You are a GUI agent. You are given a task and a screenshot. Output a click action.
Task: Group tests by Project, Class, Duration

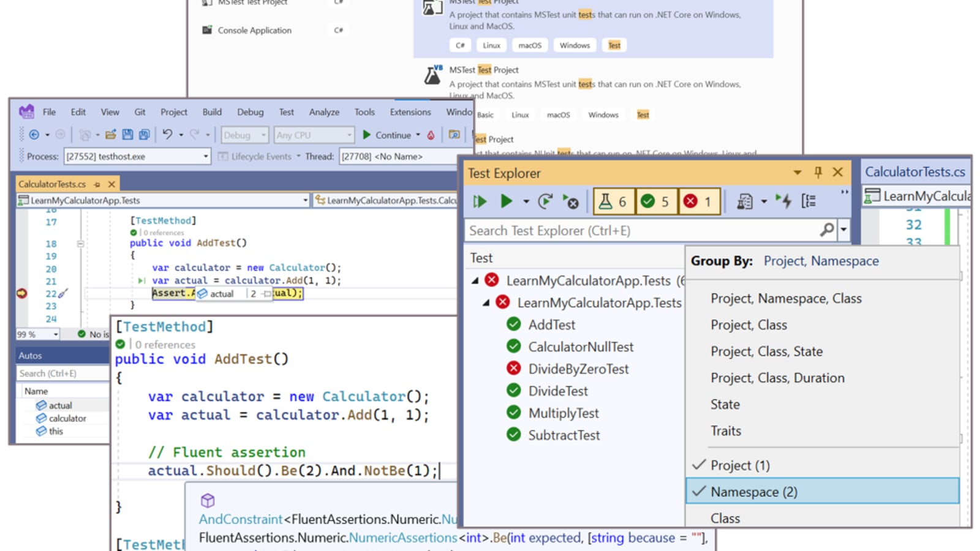pos(777,378)
